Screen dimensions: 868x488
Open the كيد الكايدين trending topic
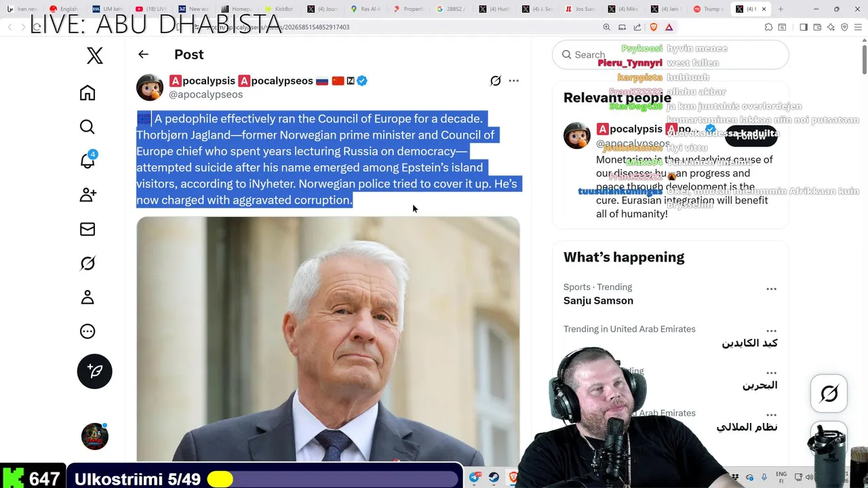749,343
